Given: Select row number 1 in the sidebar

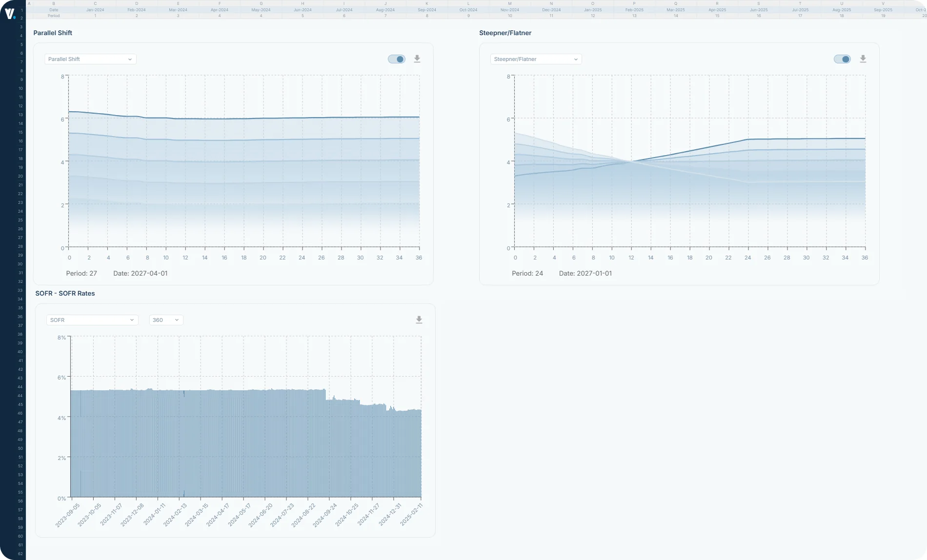Looking at the screenshot, I should (21, 9).
